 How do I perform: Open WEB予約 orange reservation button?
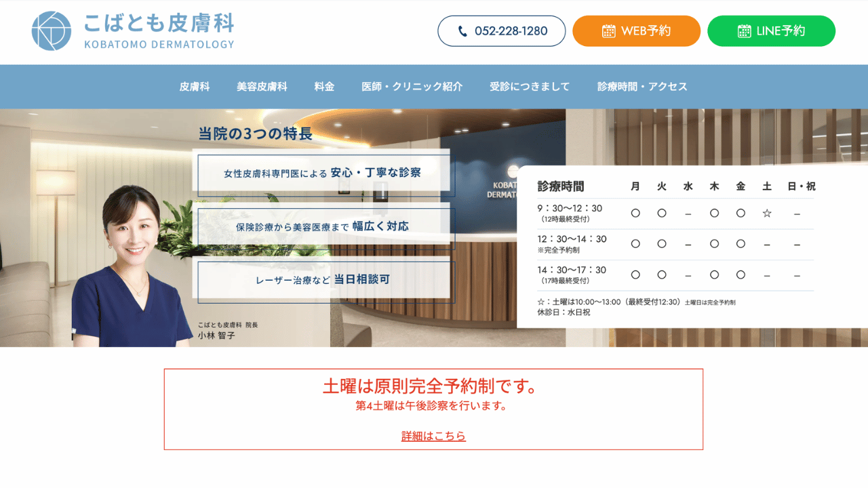(x=637, y=31)
